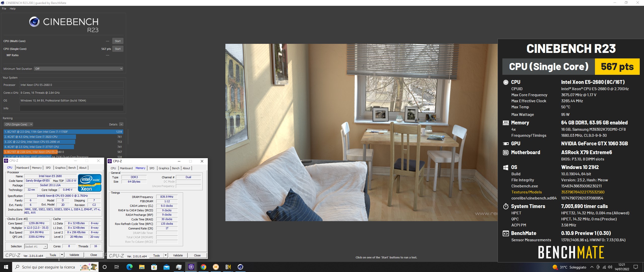
Task: Click the clock showing 12:21 14/07/2022
Action: 622,267
